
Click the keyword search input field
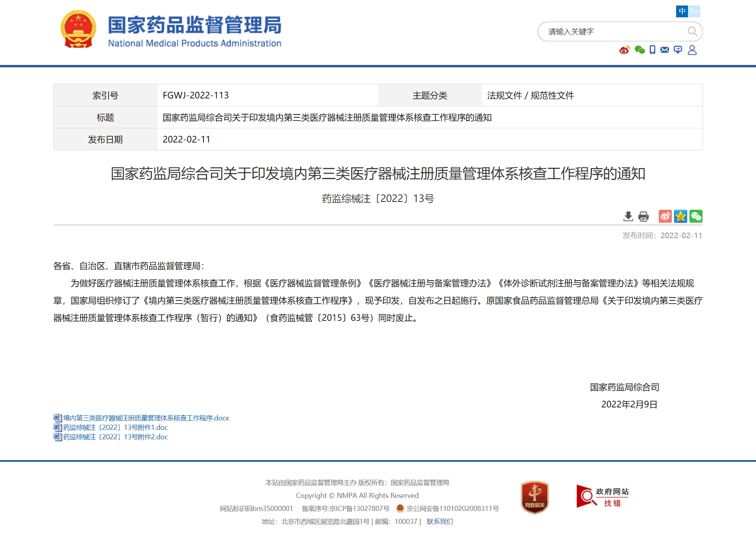(x=610, y=31)
